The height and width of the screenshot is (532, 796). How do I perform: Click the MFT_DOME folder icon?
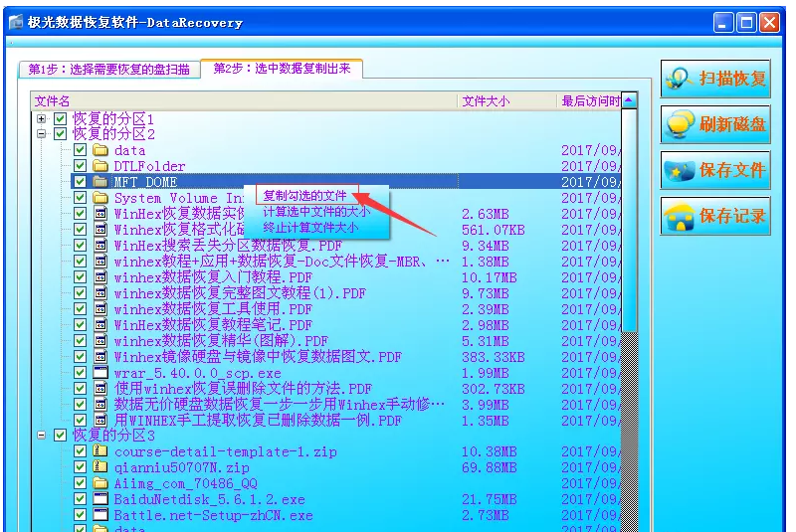(100, 182)
